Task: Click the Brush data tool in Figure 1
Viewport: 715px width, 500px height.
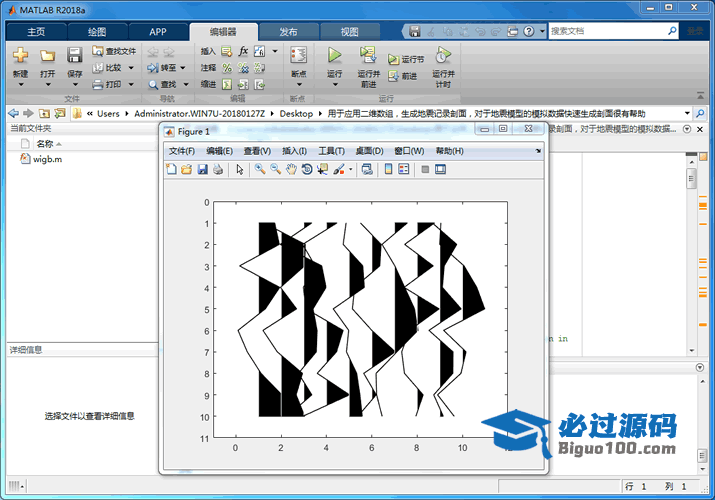Action: pos(339,170)
